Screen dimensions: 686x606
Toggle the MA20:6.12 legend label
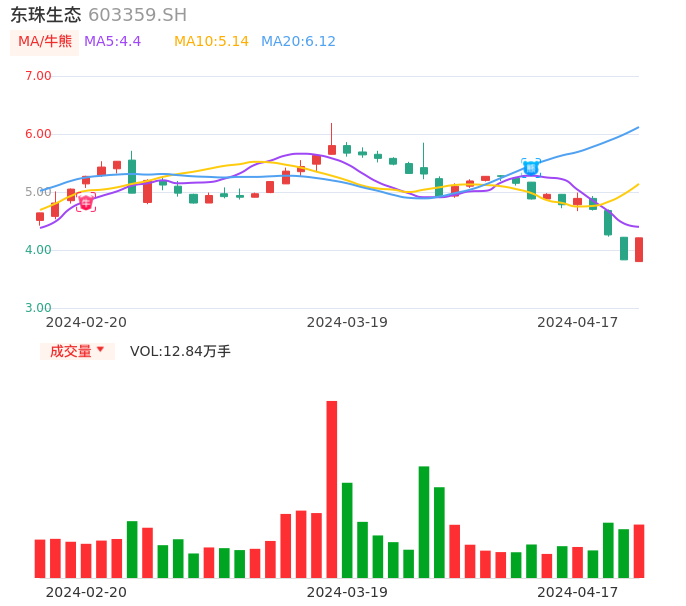[x=298, y=42]
